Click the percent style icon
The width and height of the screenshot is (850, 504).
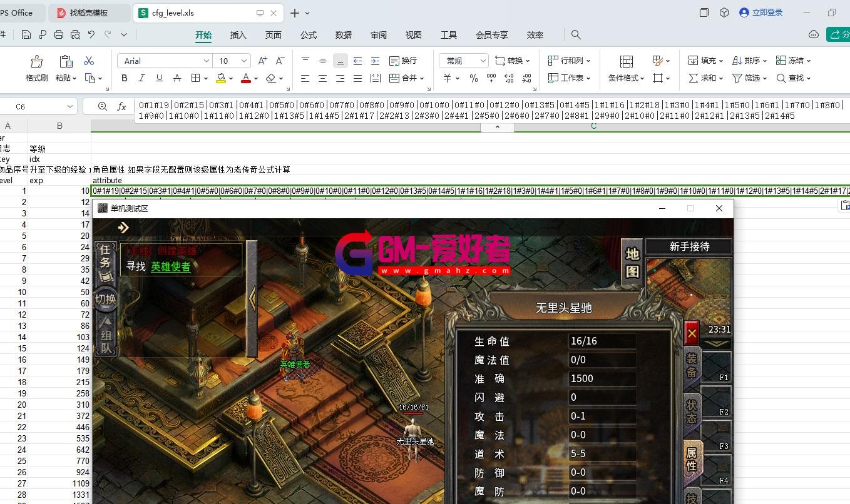click(474, 78)
